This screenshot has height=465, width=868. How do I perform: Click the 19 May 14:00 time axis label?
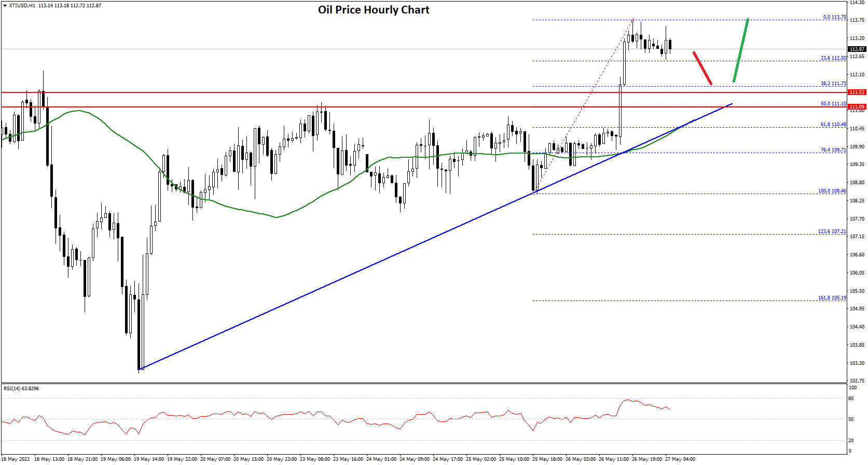click(x=149, y=459)
